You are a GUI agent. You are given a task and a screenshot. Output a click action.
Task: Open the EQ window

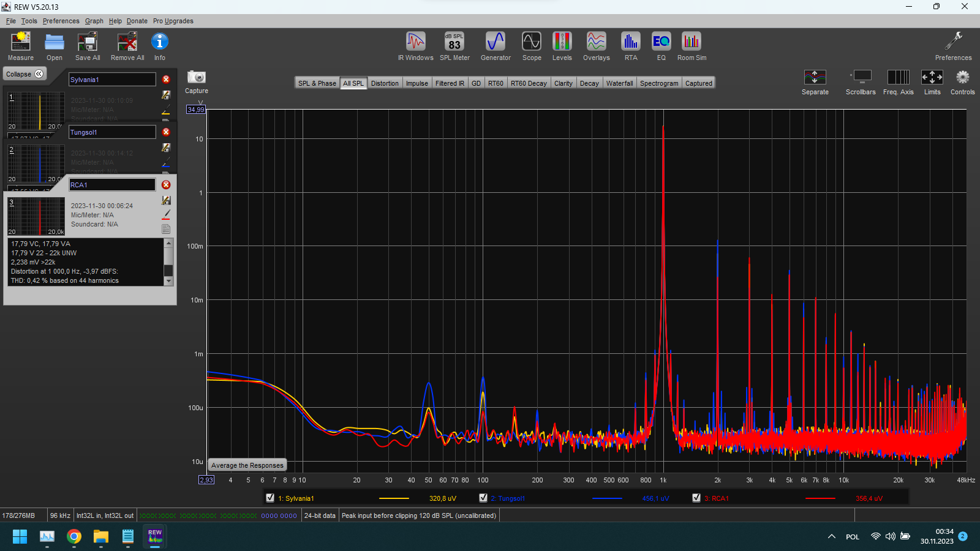tap(661, 47)
